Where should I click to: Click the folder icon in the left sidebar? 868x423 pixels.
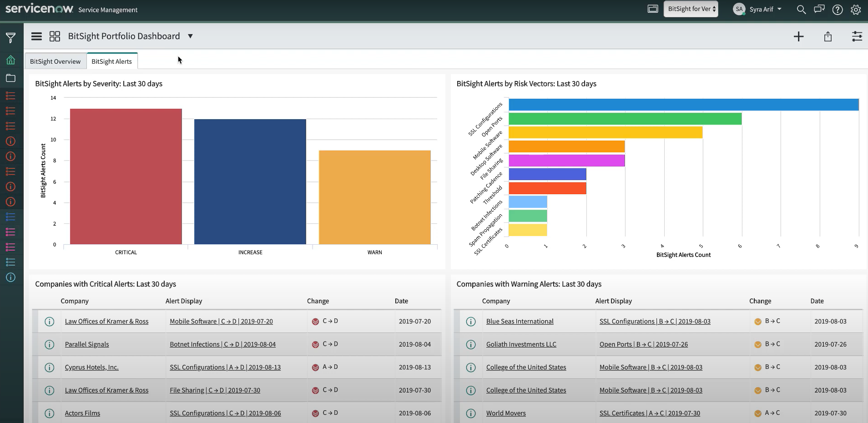(x=11, y=78)
